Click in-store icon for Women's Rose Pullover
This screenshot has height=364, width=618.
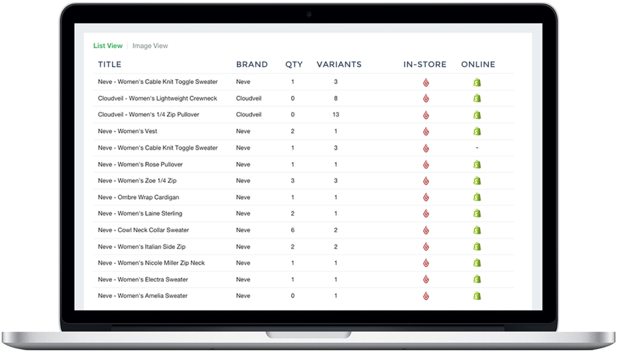[x=426, y=165]
